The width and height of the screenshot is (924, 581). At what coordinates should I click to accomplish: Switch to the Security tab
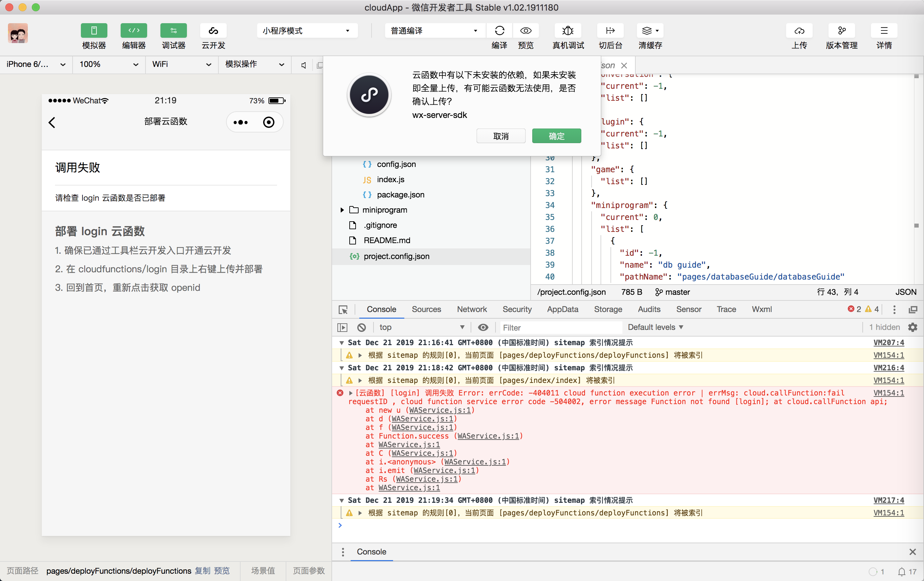click(517, 309)
